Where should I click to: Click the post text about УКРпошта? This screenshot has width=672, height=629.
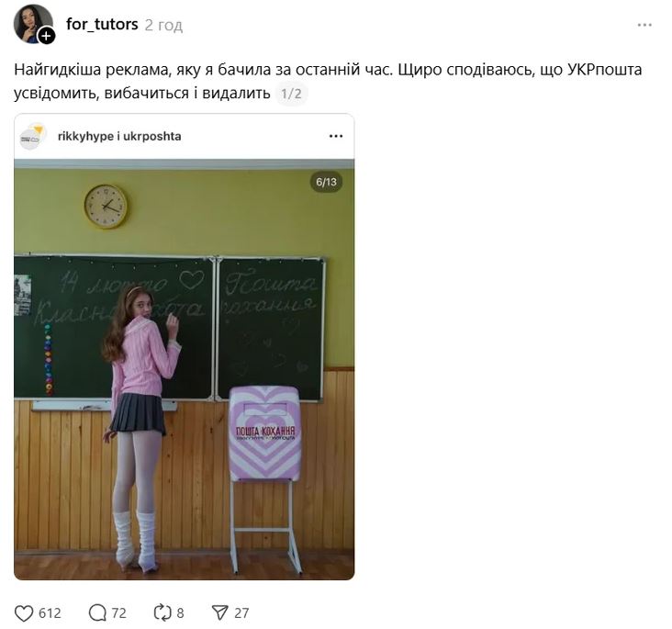[328, 82]
